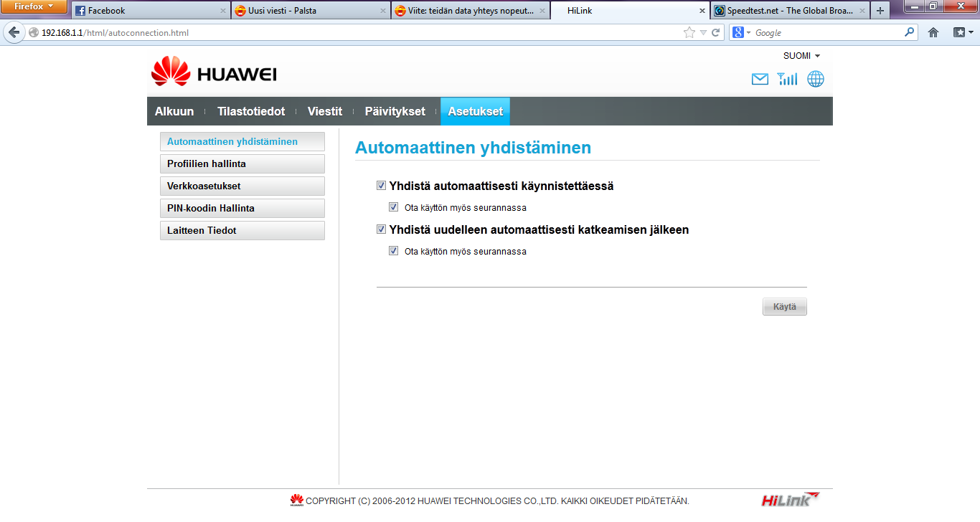Bookmark this page with the star icon
This screenshot has width=980, height=522.
689,33
